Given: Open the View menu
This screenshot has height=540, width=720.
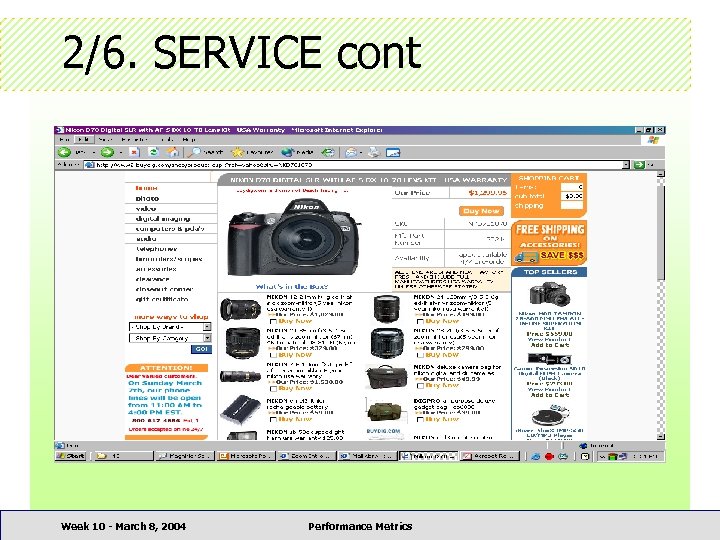Looking at the screenshot, I should pos(105,139).
